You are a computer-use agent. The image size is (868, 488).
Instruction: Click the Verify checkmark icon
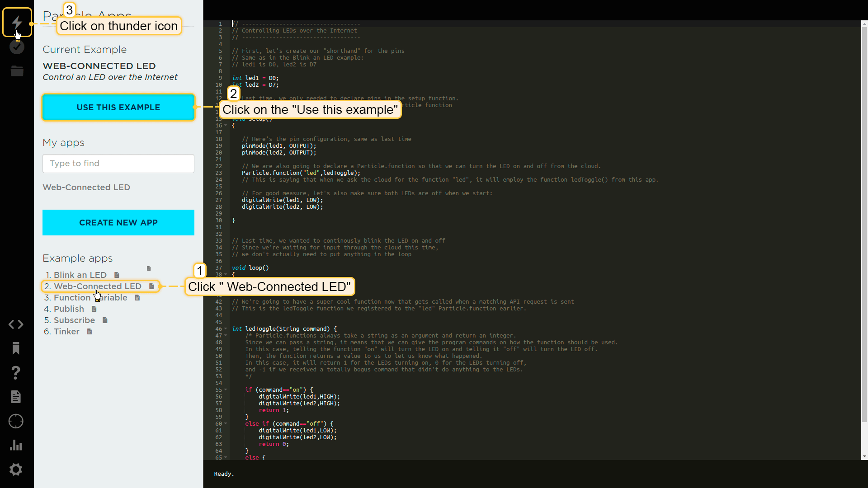coord(17,47)
